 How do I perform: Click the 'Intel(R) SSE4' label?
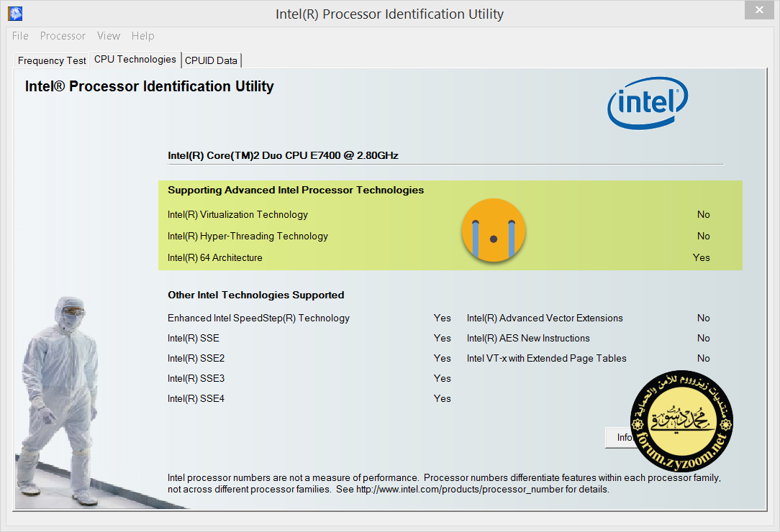coord(196,399)
